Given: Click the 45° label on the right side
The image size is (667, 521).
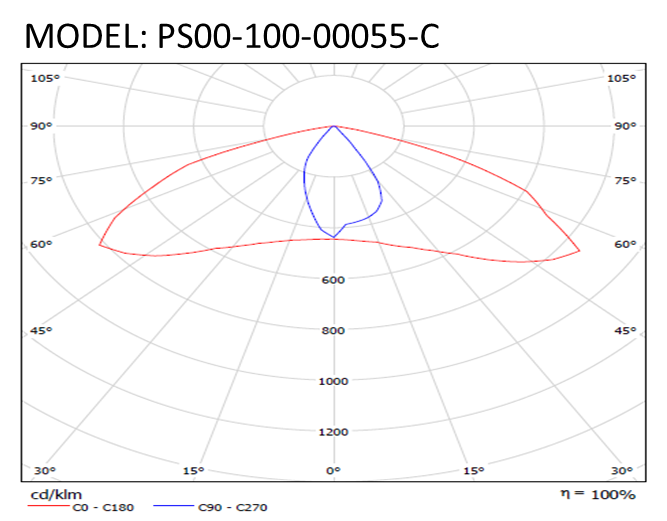Looking at the screenshot, I should (x=625, y=330).
